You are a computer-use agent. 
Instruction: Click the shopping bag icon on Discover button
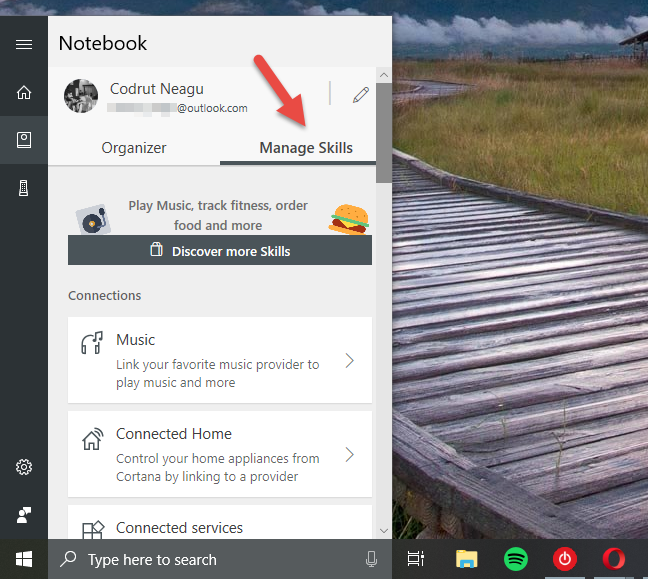click(156, 249)
